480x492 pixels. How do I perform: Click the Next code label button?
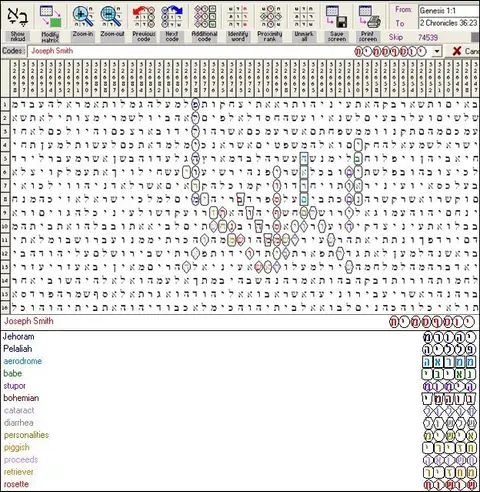[172, 37]
